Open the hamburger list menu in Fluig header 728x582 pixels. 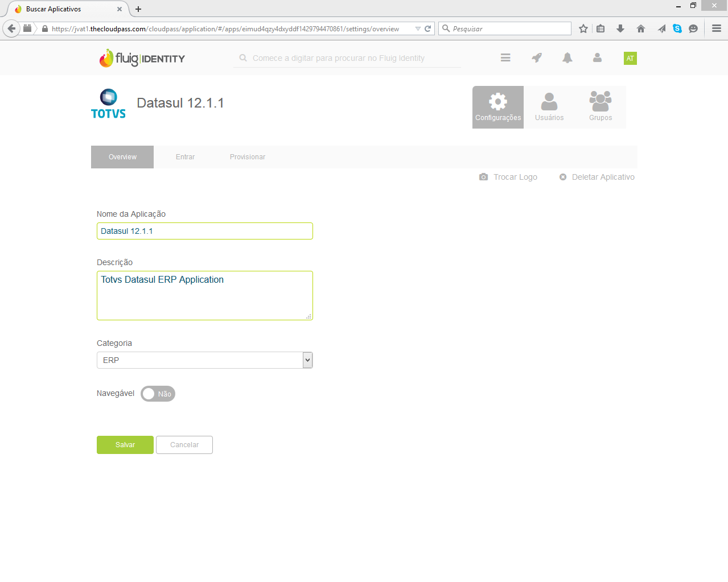pos(505,58)
